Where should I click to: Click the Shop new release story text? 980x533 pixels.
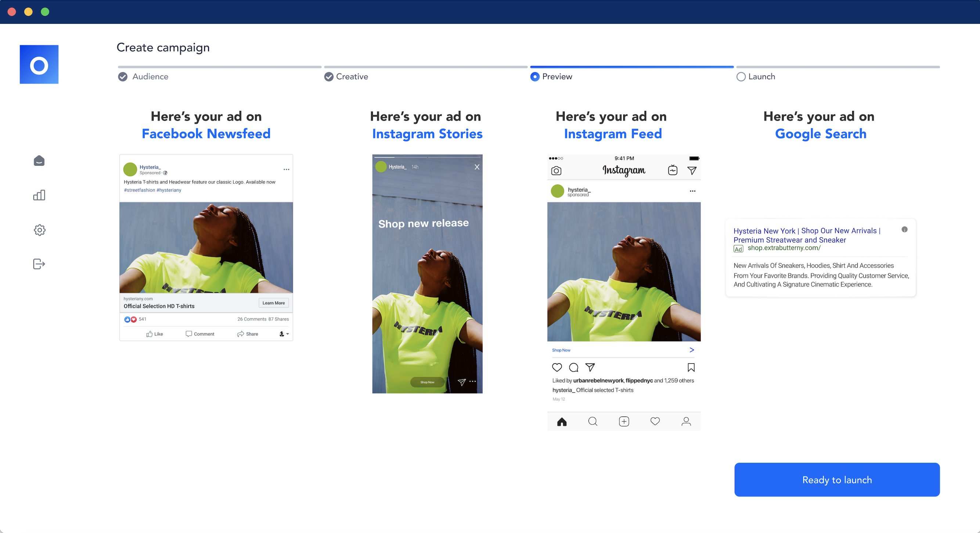(424, 223)
